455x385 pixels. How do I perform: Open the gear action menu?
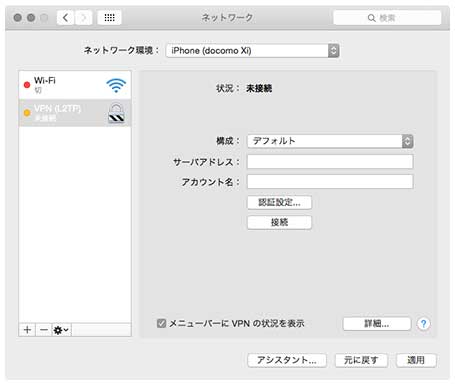(x=61, y=330)
